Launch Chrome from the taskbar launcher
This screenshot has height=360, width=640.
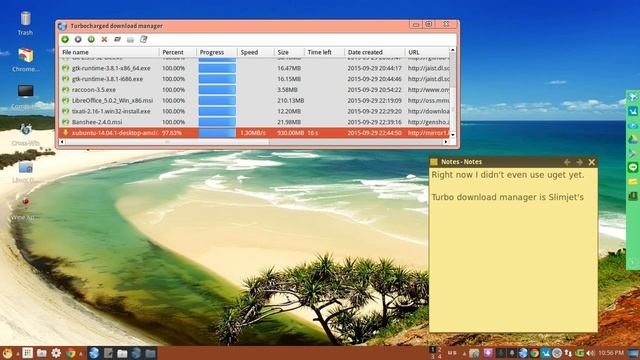point(71,353)
